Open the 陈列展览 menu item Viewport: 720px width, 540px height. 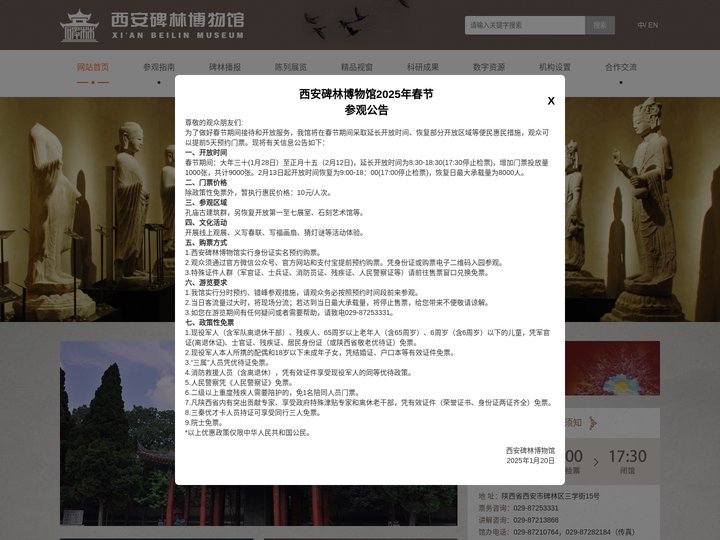(291, 67)
